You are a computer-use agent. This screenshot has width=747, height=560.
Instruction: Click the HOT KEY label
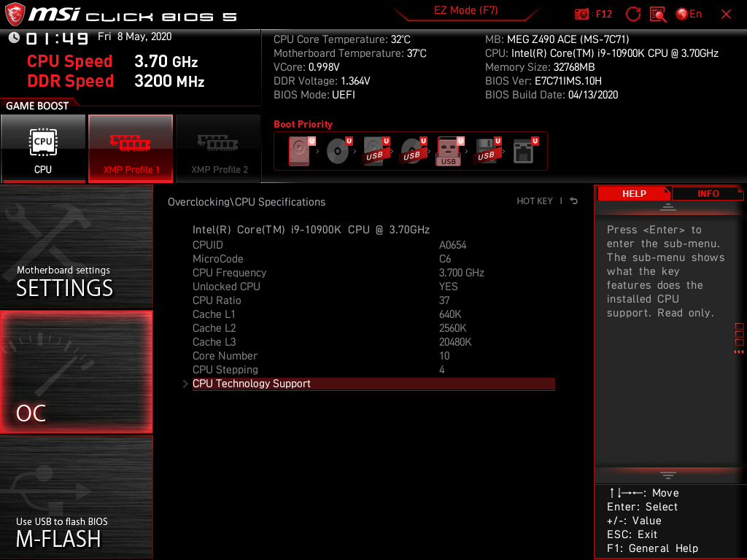click(535, 201)
